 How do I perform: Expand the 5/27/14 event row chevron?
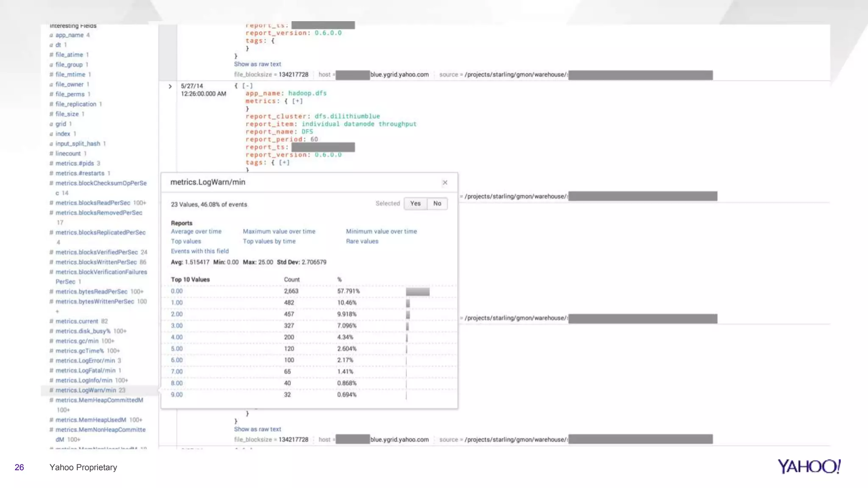170,86
